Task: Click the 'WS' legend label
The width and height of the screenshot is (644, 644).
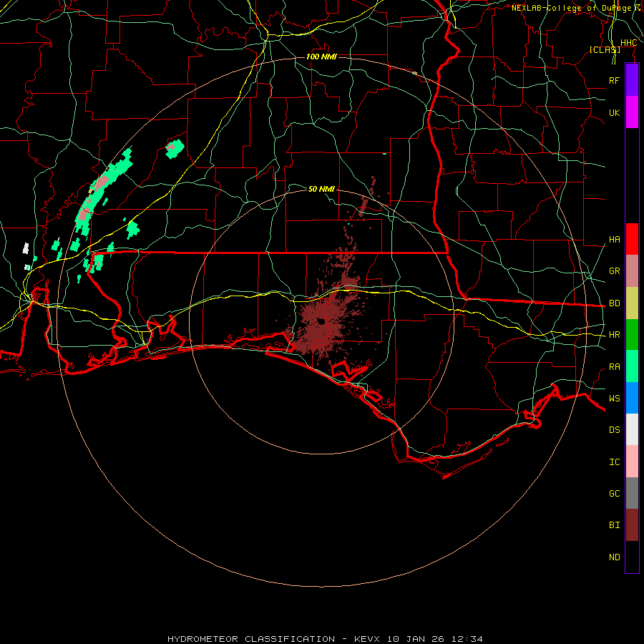Action: pos(614,399)
